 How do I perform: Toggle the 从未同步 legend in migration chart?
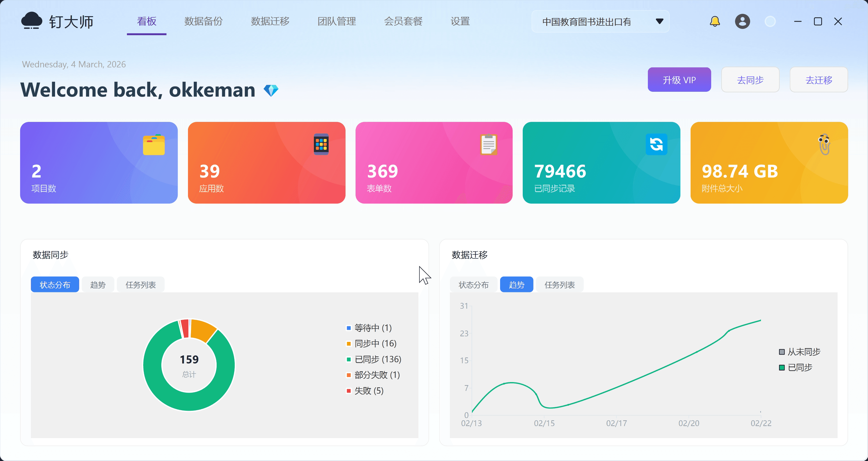coord(803,351)
